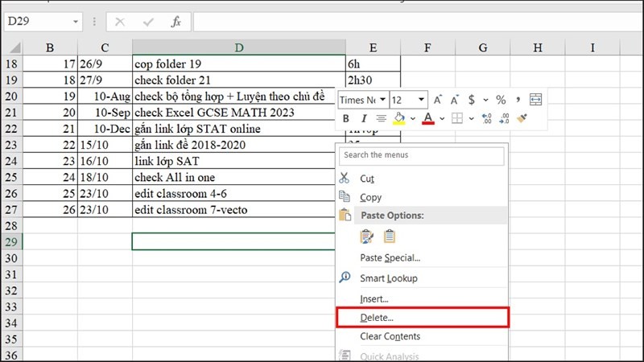
Task: Click the Smart Lookup magnifier icon
Action: (x=345, y=278)
